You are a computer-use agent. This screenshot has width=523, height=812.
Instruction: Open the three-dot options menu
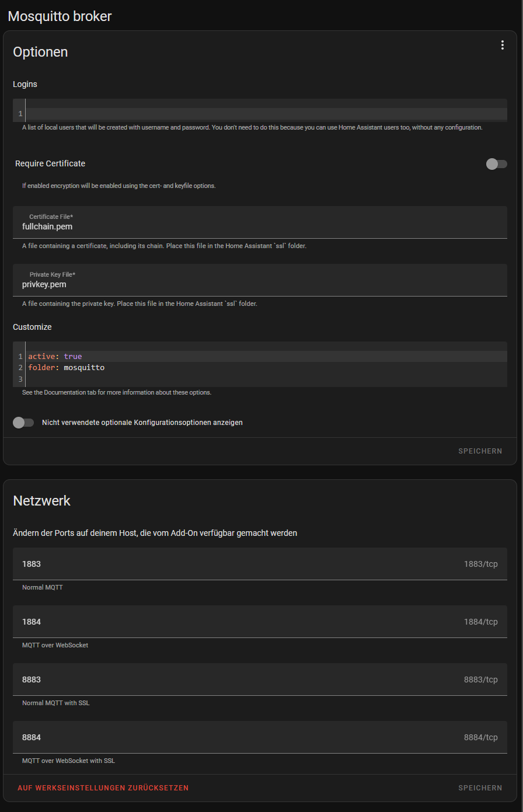click(502, 45)
